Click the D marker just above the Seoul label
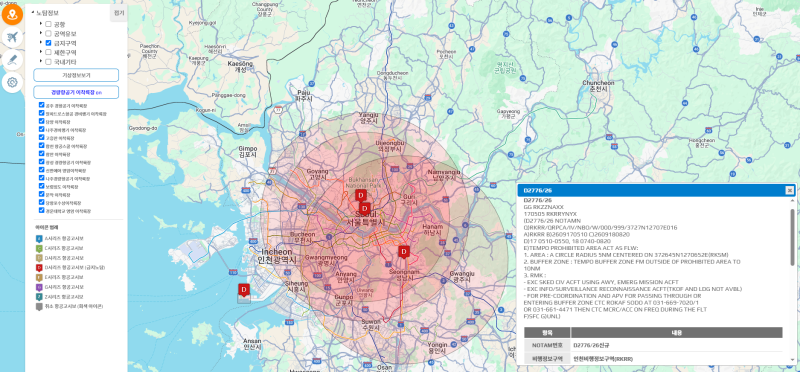Image resolution: width=800 pixels, height=372 pixels. coord(364,209)
